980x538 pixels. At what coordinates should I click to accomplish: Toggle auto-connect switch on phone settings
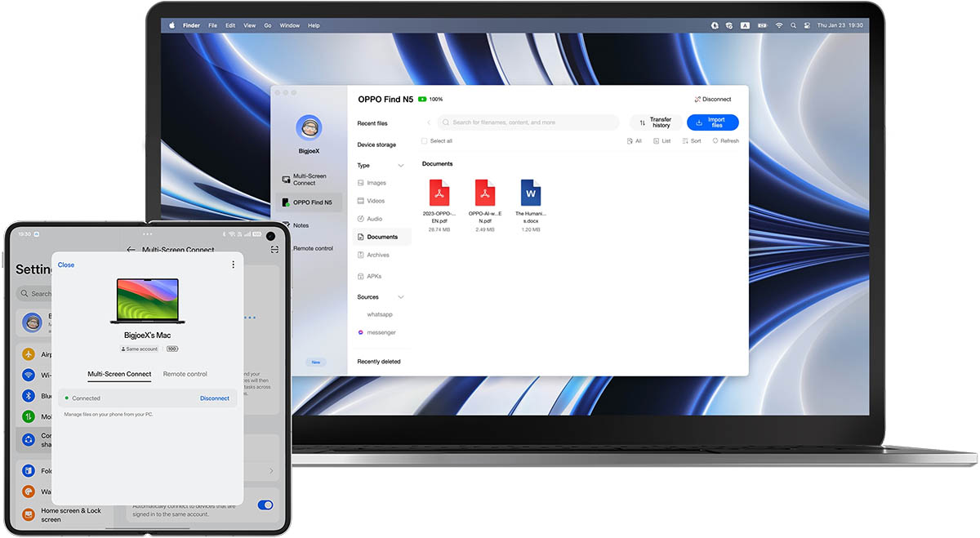pos(265,505)
